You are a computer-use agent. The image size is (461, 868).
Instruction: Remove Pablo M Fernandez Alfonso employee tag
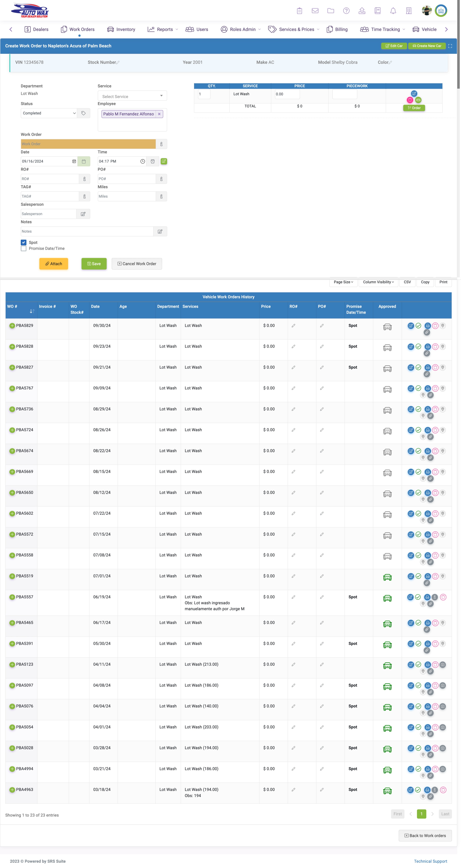(159, 114)
